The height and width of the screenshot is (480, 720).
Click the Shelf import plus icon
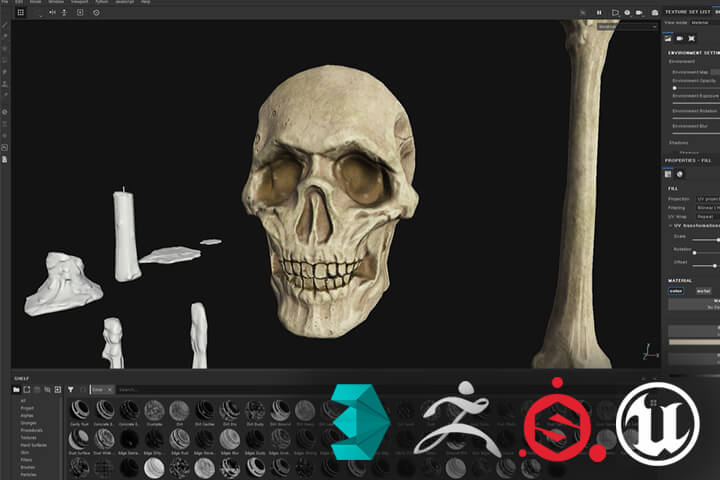point(58,390)
